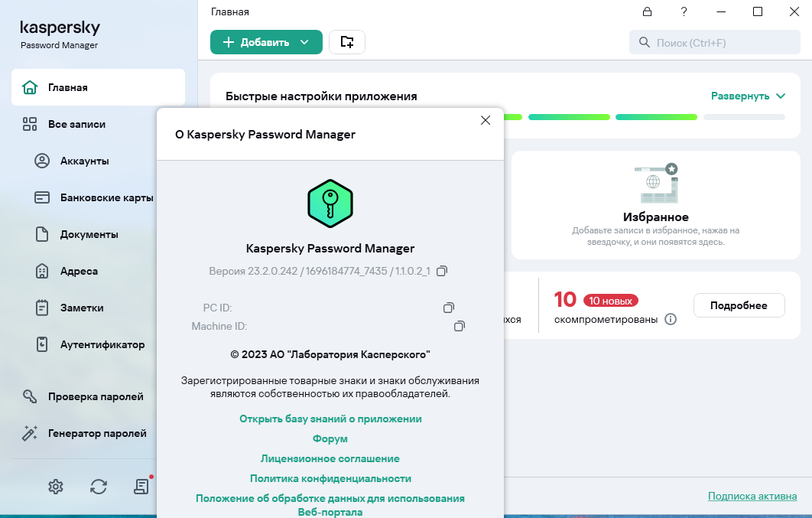Image resolution: width=812 pixels, height=518 pixels.
Task: Click the search field Поиск
Action: pos(715,42)
